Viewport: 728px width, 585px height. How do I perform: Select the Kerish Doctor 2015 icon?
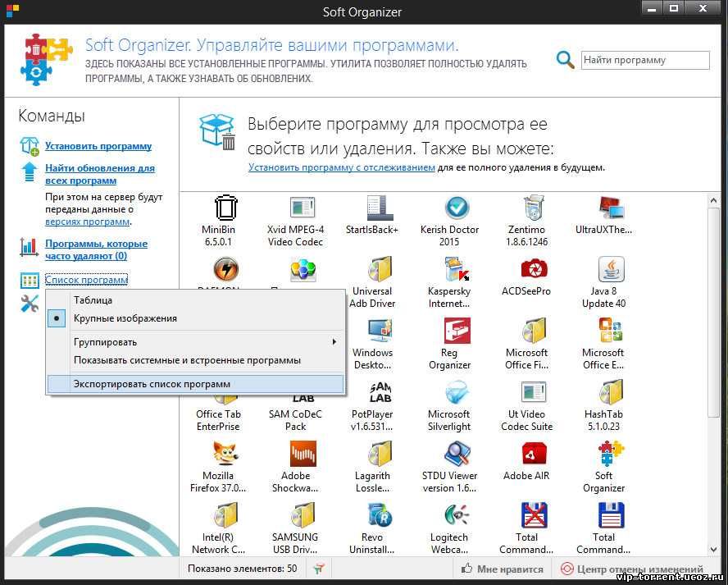click(457, 208)
